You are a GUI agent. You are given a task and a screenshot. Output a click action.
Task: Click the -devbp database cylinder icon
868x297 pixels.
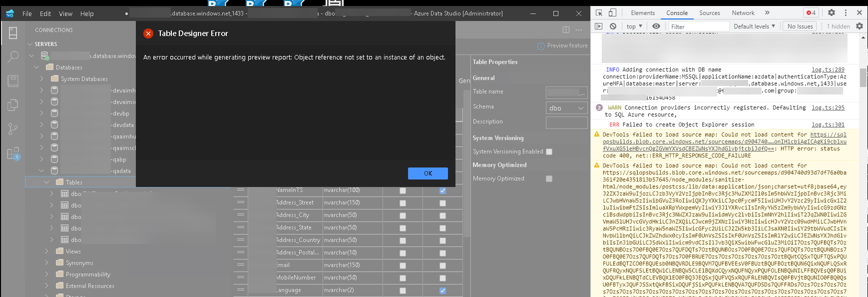[x=54, y=113]
